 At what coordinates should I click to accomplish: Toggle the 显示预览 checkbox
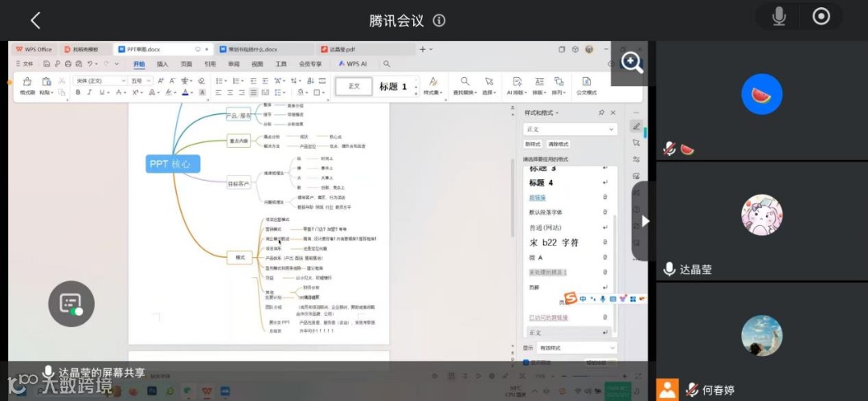(x=526, y=362)
